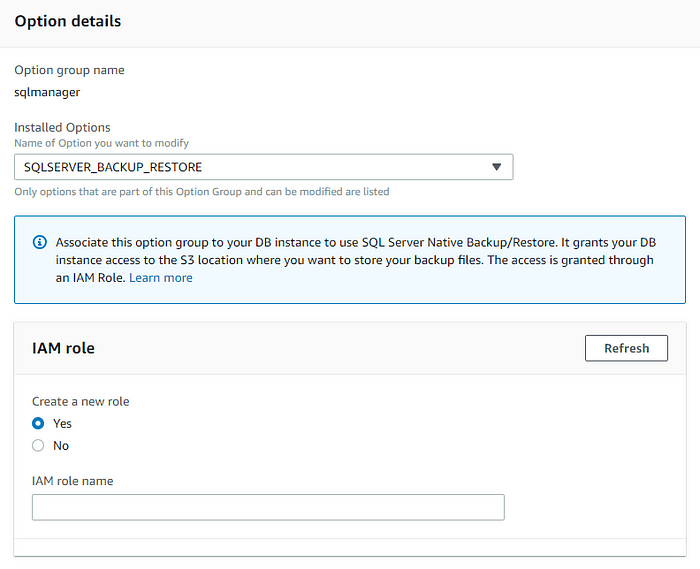Click the SQL Server Native Backup/Restore info message
700x569 pixels.
356,260
